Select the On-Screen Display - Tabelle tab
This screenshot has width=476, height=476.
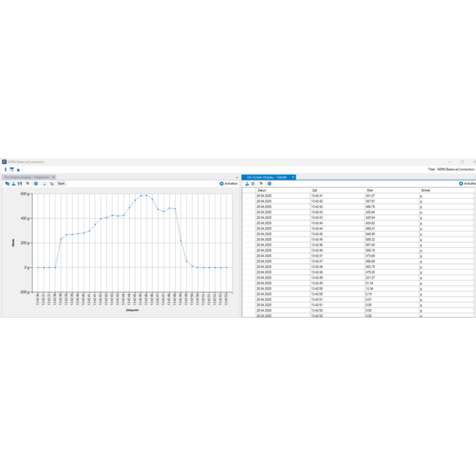(266, 177)
